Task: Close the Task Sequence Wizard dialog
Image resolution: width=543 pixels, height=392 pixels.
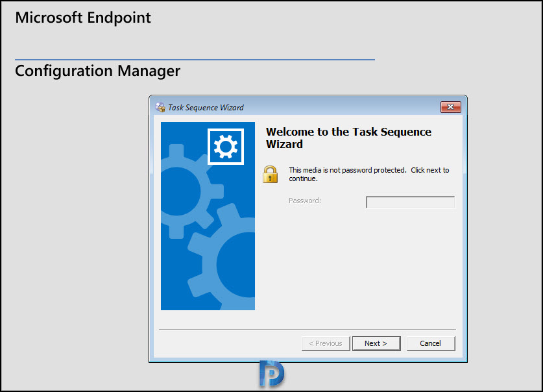Action: click(450, 107)
